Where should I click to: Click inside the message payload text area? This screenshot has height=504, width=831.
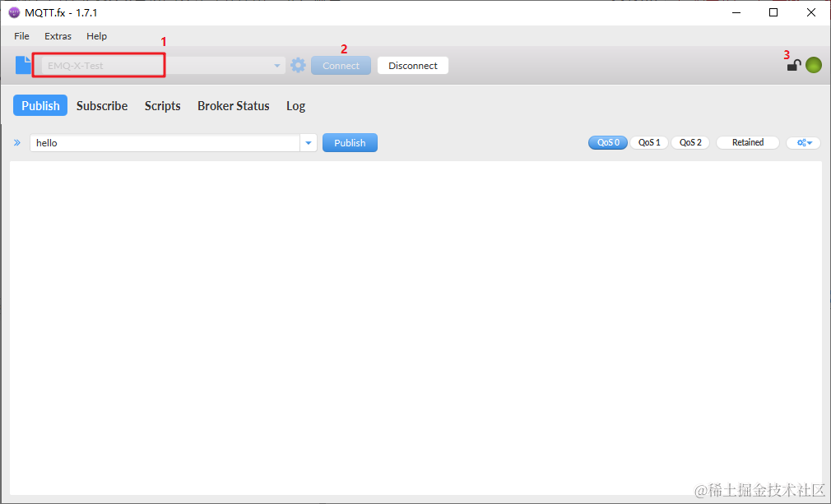point(415,328)
